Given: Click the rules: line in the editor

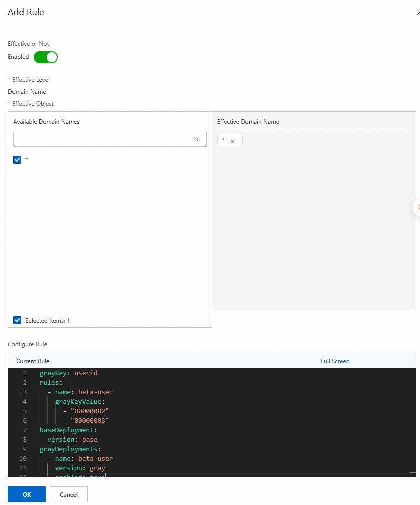Looking at the screenshot, I should [51, 382].
